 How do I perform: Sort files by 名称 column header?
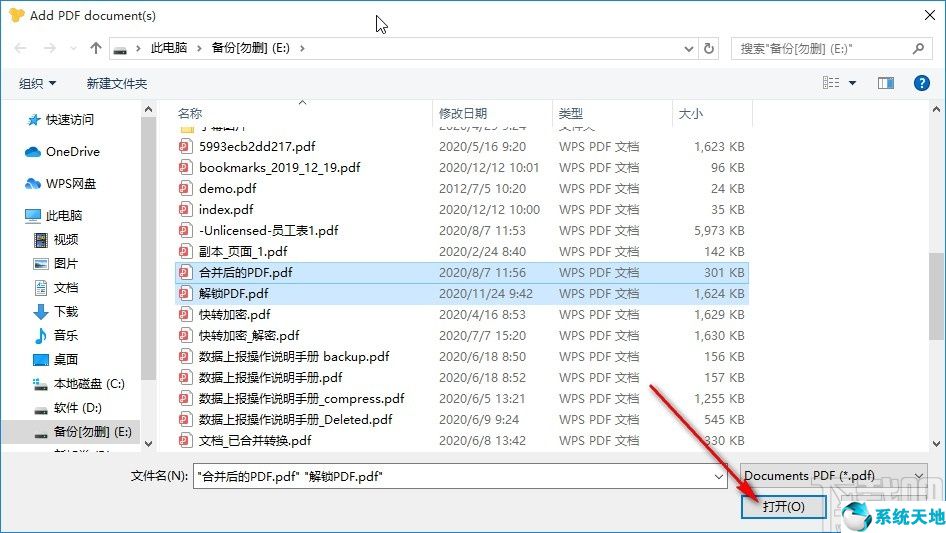189,113
